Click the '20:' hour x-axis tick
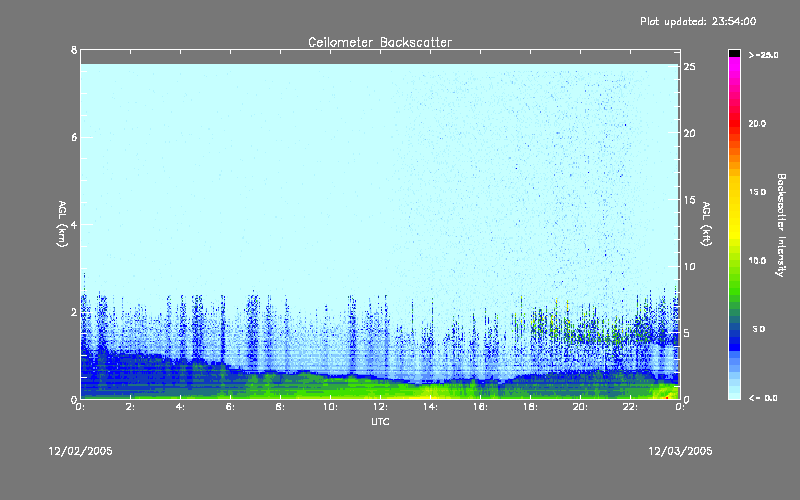This screenshot has height=500, width=800. [x=580, y=407]
